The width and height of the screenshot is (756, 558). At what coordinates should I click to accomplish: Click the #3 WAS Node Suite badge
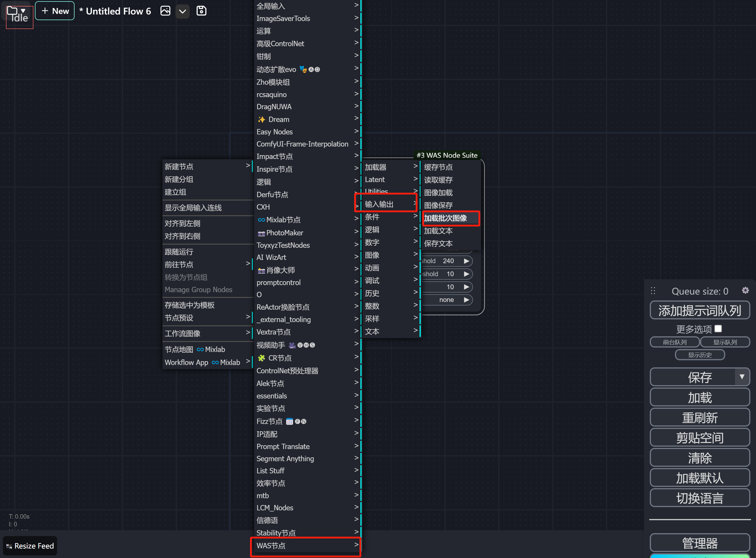tap(447, 155)
